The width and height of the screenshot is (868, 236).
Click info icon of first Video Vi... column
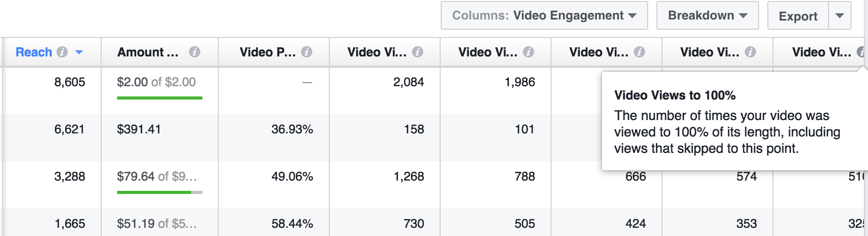(x=418, y=52)
